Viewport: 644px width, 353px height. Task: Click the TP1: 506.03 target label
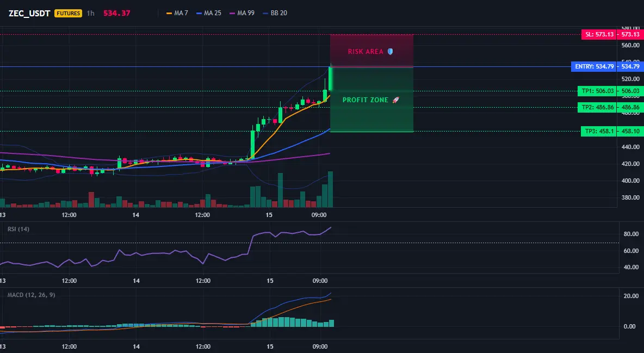[597, 91]
